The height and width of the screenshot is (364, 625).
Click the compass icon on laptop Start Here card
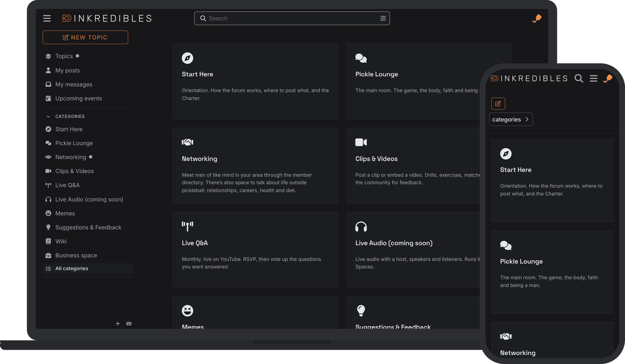click(188, 58)
